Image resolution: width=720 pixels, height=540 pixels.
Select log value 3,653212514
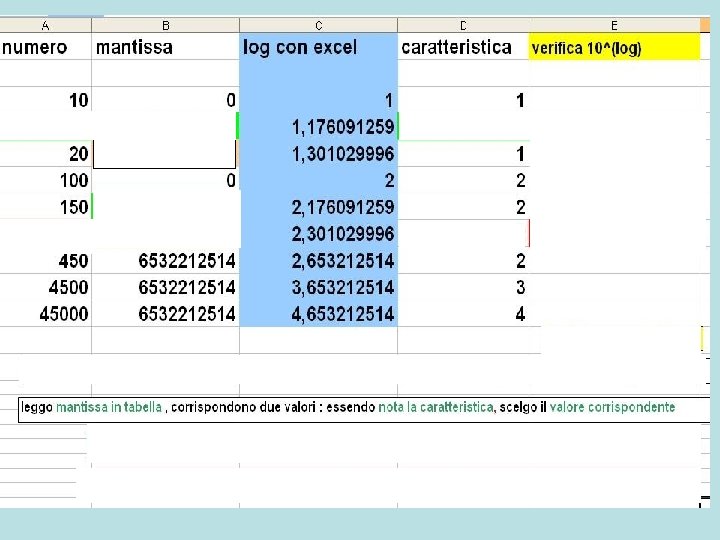tap(318, 287)
